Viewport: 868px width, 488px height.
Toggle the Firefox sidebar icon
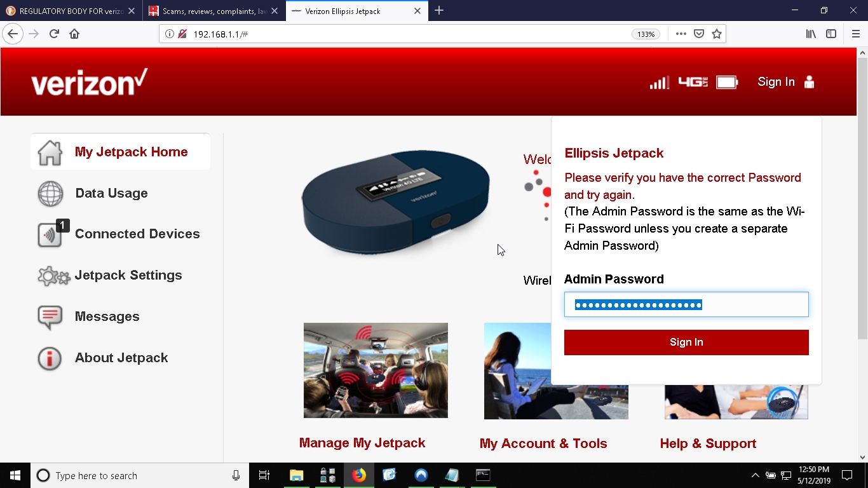[831, 34]
